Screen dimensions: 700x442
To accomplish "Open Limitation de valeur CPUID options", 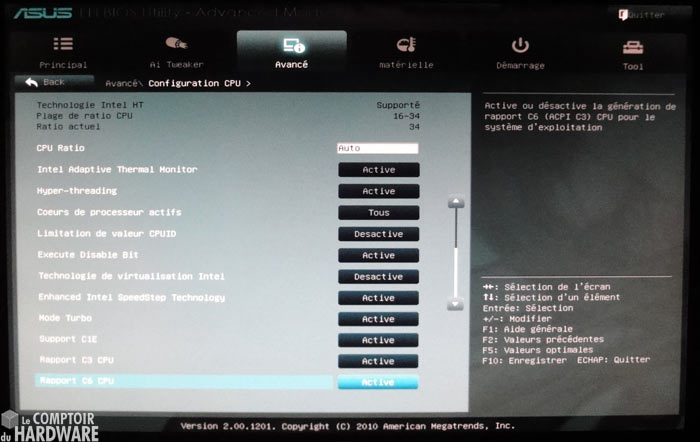I will tap(378, 234).
